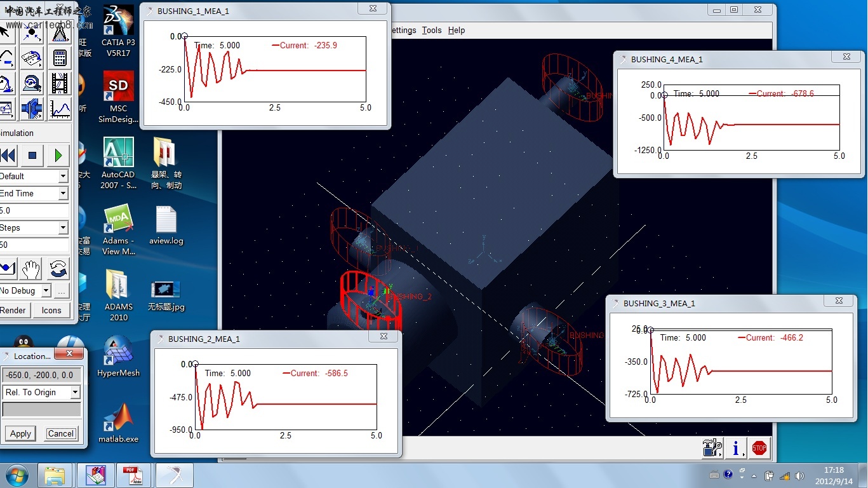
Task: Click the books app icon in the taskbar
Action: (96, 475)
